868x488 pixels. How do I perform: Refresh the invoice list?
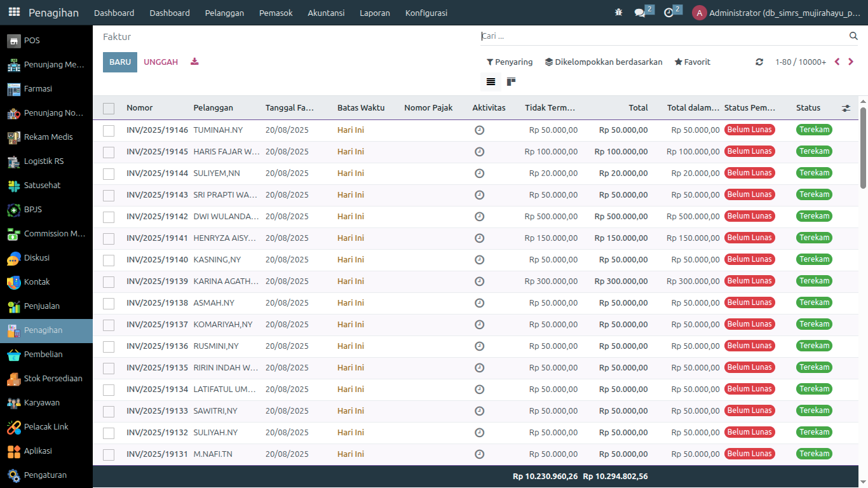[x=759, y=62]
